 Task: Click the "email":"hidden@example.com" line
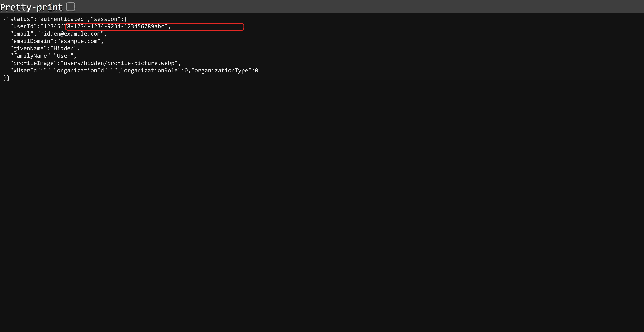pyautogui.click(x=58, y=34)
